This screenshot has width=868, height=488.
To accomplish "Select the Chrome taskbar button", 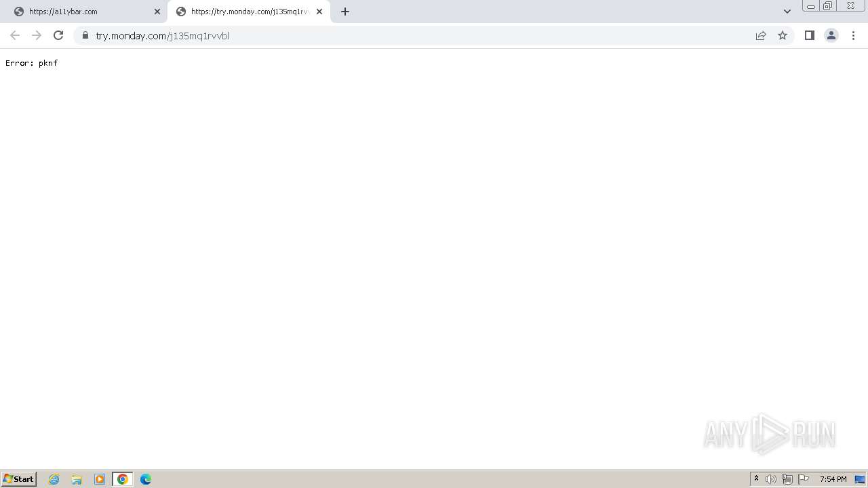I will tap(123, 479).
